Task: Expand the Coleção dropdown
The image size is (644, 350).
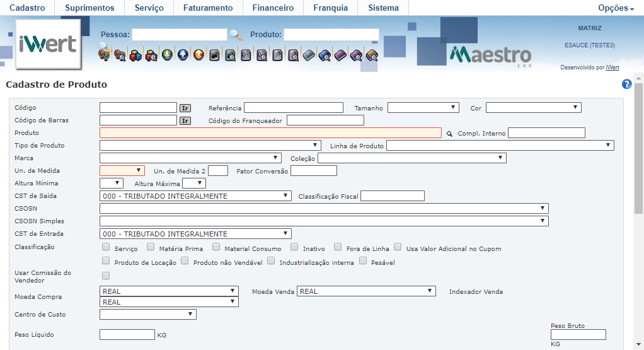Action: point(412,158)
